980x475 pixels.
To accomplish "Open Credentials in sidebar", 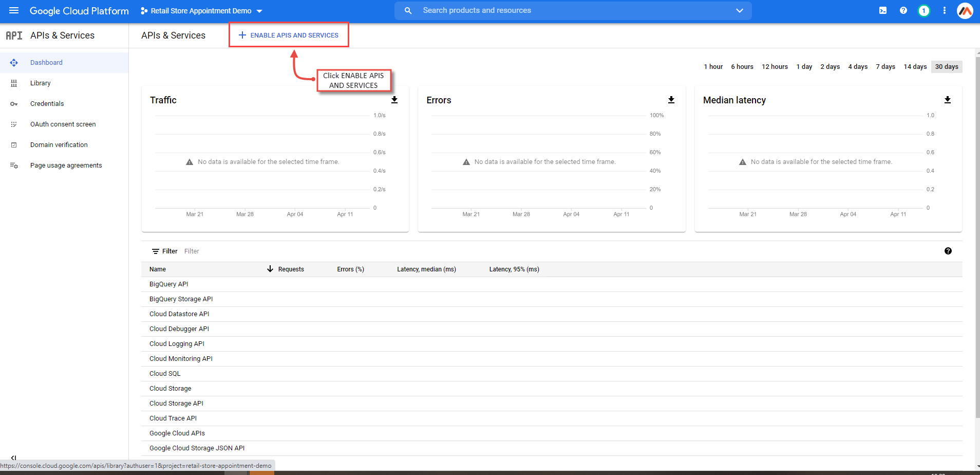I will point(64,104).
